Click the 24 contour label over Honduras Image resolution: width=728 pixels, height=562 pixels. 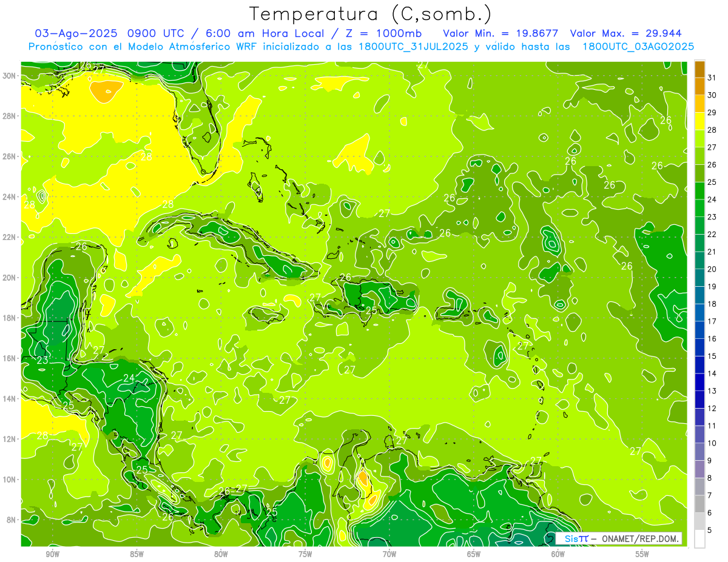click(129, 378)
